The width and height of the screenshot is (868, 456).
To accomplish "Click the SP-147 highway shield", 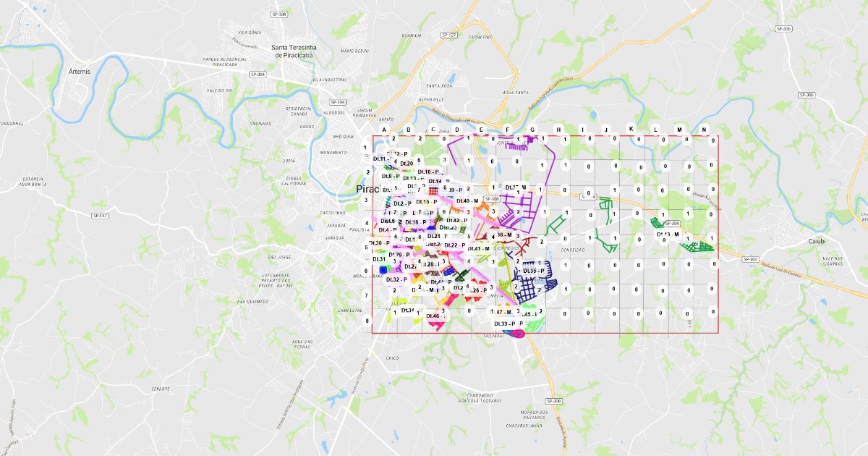I will point(100,216).
